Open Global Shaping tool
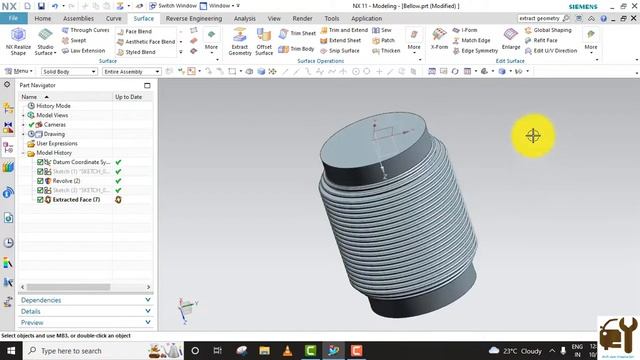Screen dimensions: 640x360 (x=548, y=30)
